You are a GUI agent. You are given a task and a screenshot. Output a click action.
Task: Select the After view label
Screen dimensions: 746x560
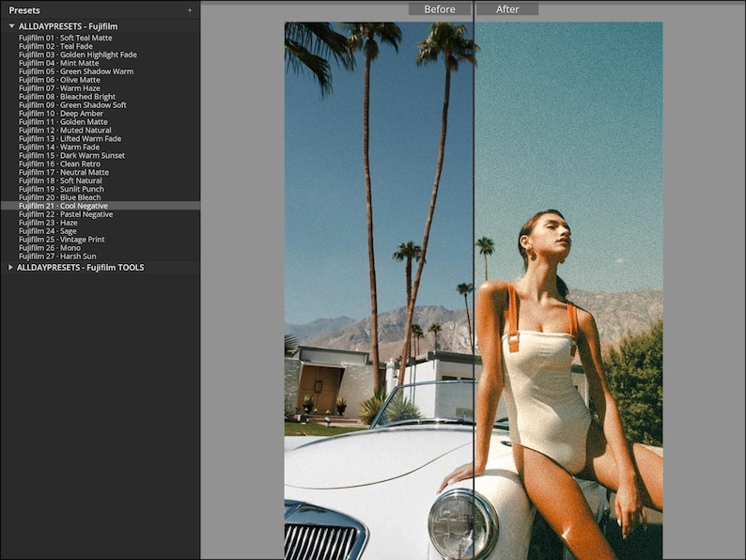(x=507, y=9)
